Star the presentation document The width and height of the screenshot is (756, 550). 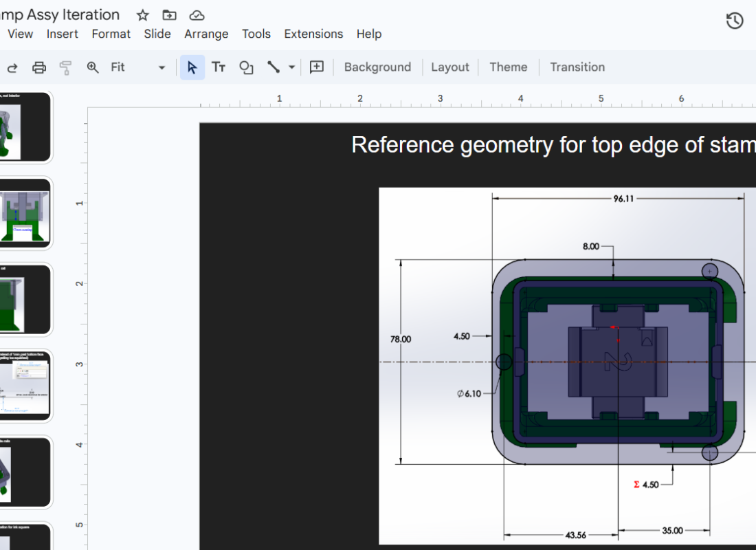coord(142,15)
